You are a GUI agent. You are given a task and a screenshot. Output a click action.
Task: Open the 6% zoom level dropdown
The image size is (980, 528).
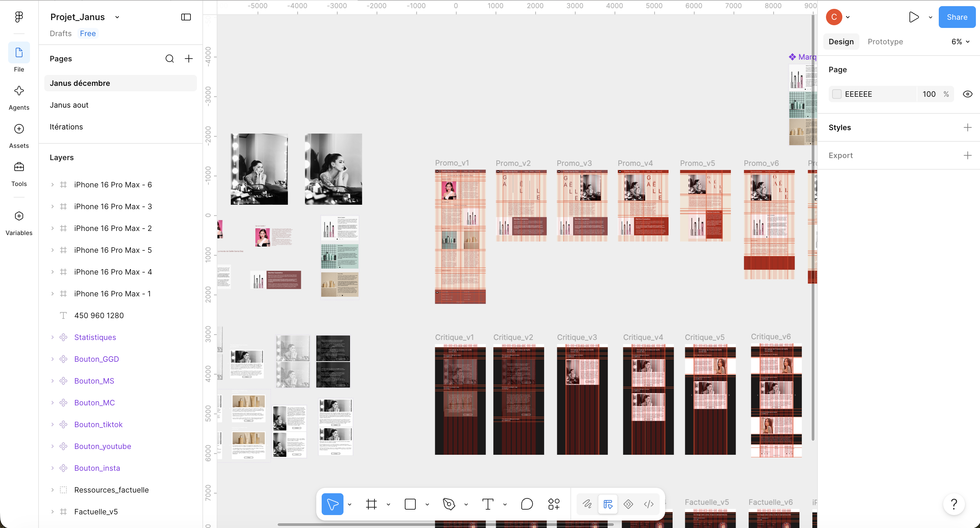pos(961,42)
